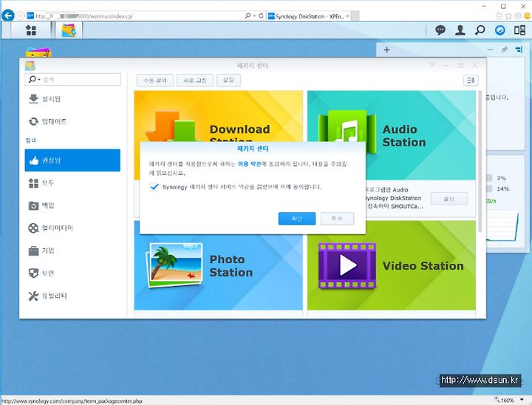
Task: Open the DSM Main Menu grid icon
Action: click(x=31, y=30)
